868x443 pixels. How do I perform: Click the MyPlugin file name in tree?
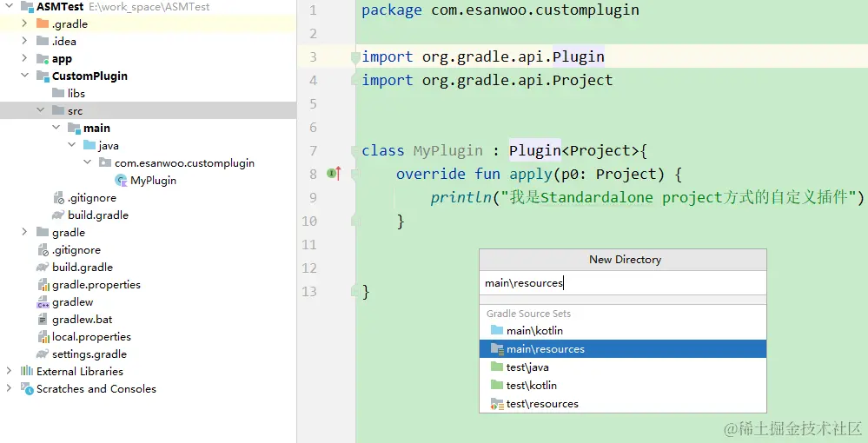[153, 181]
